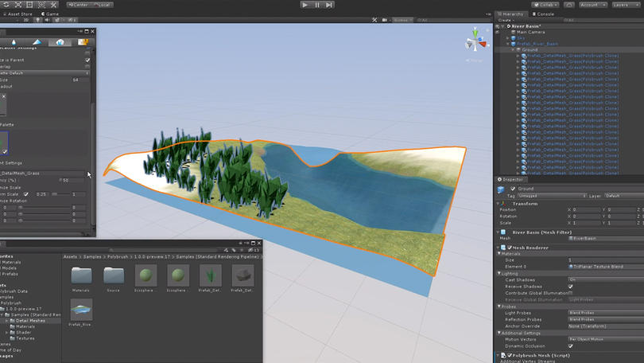Switch to the Console tab
Image resolution: width=644 pixels, height=363 pixels.
click(x=544, y=14)
